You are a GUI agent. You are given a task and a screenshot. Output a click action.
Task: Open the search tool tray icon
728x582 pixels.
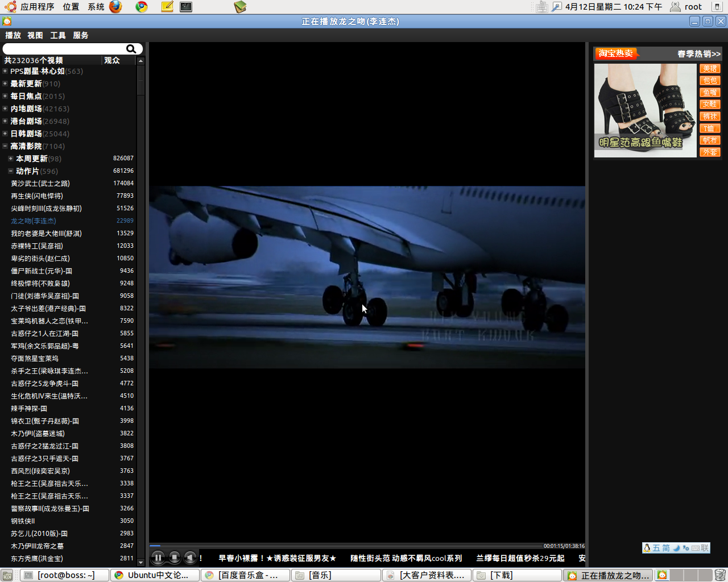point(556,7)
